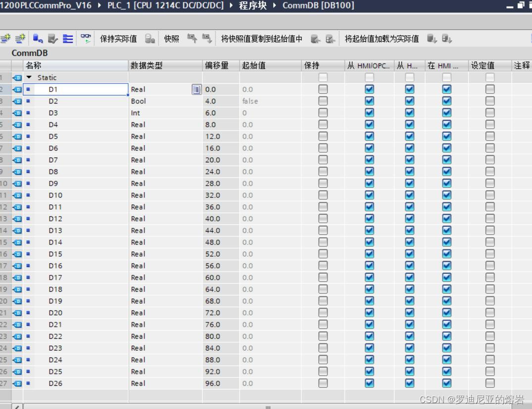Click the second snapshot icon after 快照
Image resolution: width=532 pixels, height=409 pixels.
(x=207, y=39)
